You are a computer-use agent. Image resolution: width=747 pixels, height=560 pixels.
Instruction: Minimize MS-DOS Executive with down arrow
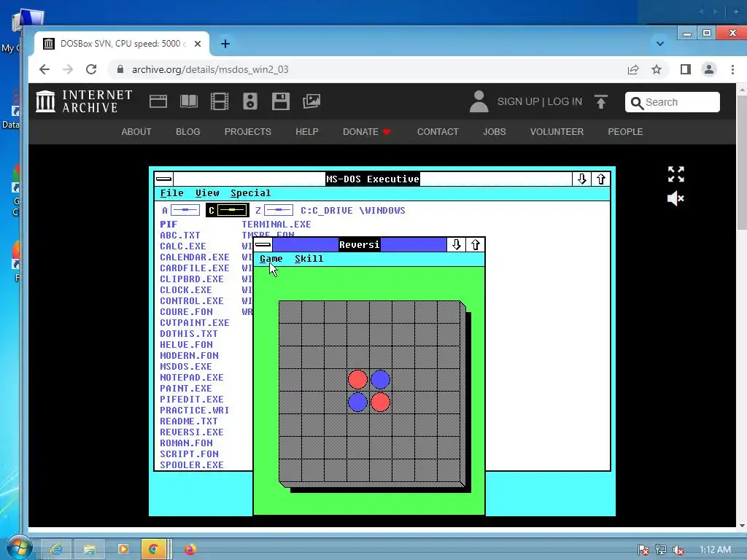tap(581, 179)
